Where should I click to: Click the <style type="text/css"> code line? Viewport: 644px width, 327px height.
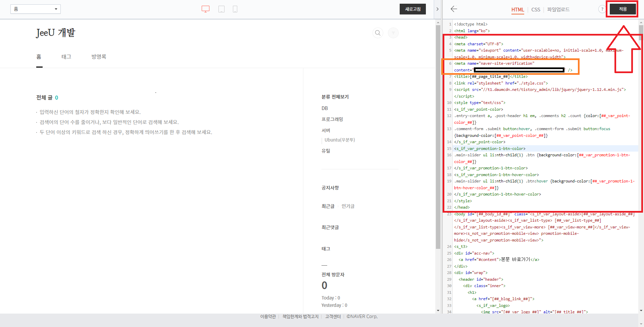point(480,103)
